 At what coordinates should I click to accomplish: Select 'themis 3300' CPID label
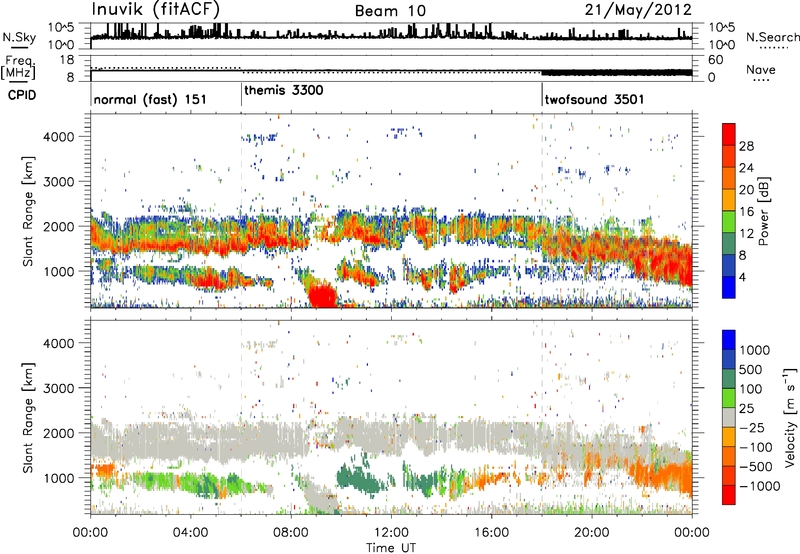click(284, 90)
